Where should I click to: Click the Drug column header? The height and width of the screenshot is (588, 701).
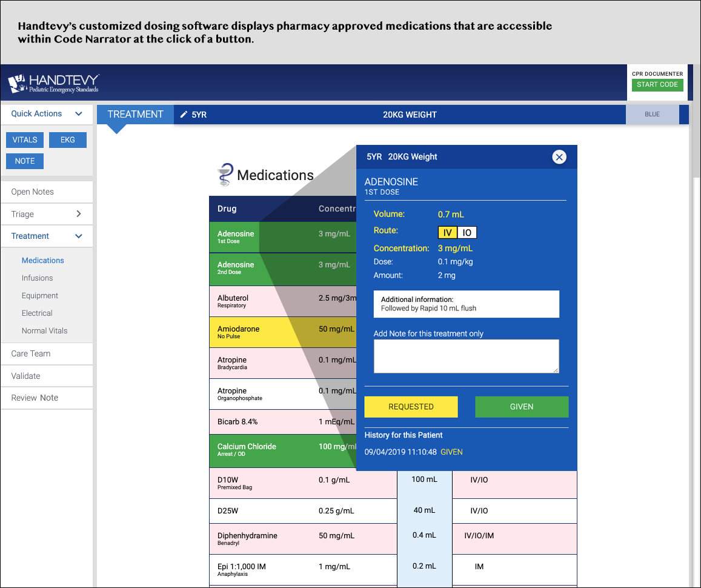point(227,209)
